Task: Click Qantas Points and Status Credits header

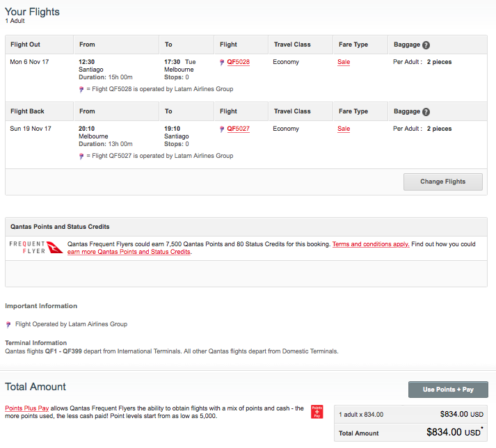Action: (60, 227)
